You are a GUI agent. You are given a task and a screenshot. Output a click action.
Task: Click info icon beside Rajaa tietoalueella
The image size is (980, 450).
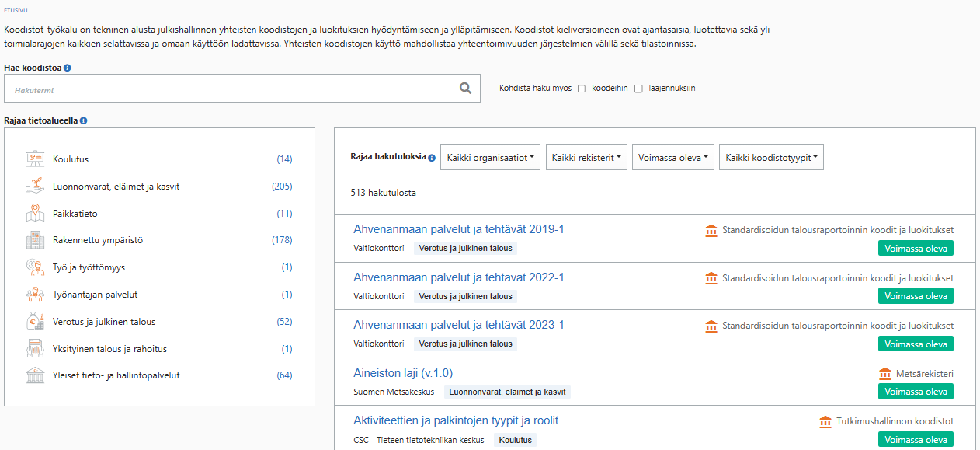[83, 121]
